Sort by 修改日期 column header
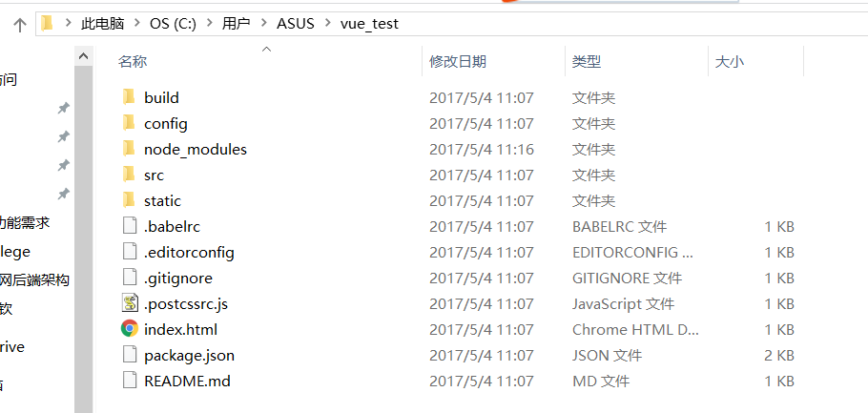 click(458, 62)
